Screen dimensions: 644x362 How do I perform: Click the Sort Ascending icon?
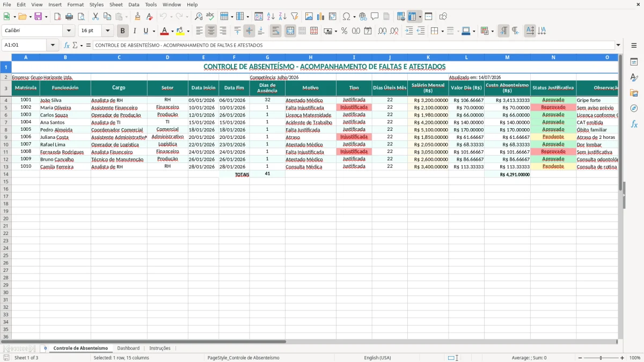tap(270, 17)
